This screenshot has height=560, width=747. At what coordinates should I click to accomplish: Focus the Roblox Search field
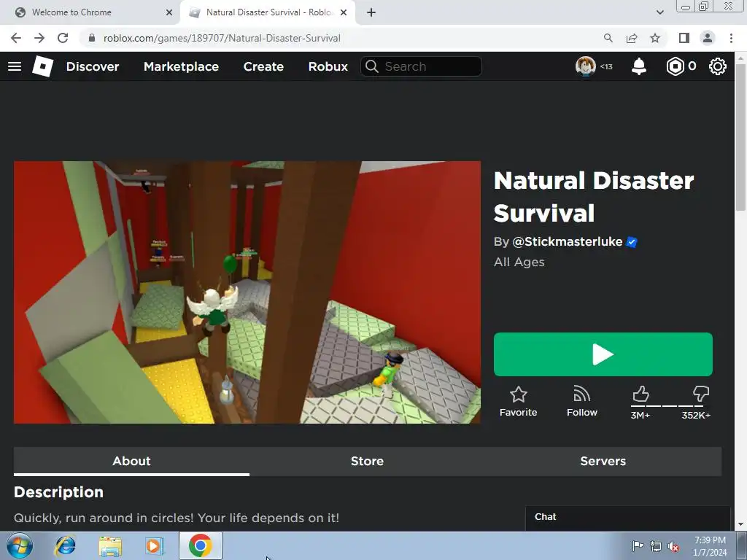421,66
